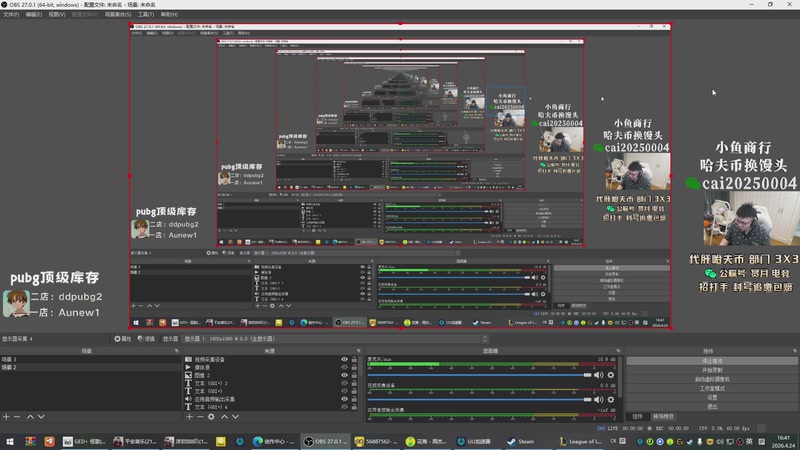Move the scene up with the arrow
This screenshot has height=450, width=800.
tap(30, 417)
